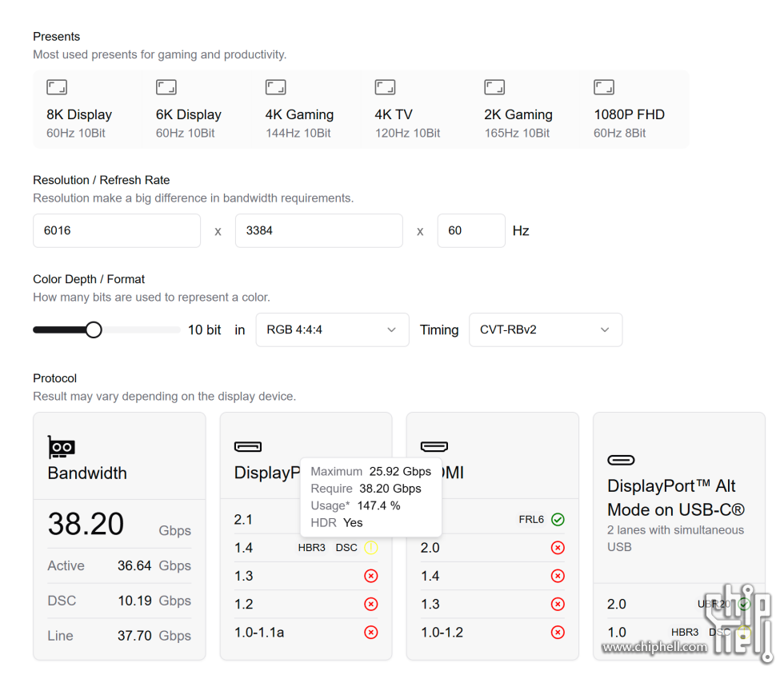Click the DisplayPort 1.0-1.1a red cross icon
This screenshot has height=675, width=784.
(x=371, y=633)
